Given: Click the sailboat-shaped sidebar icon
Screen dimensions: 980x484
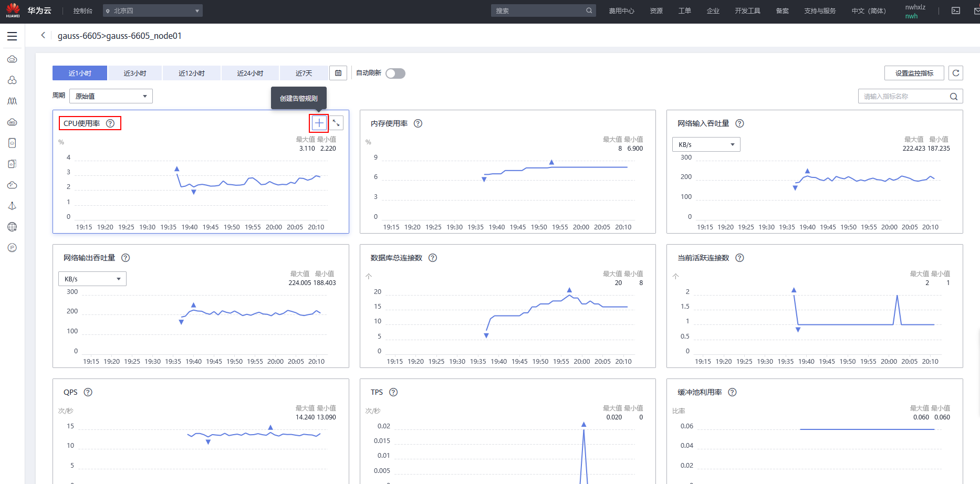Looking at the screenshot, I should pos(12,206).
